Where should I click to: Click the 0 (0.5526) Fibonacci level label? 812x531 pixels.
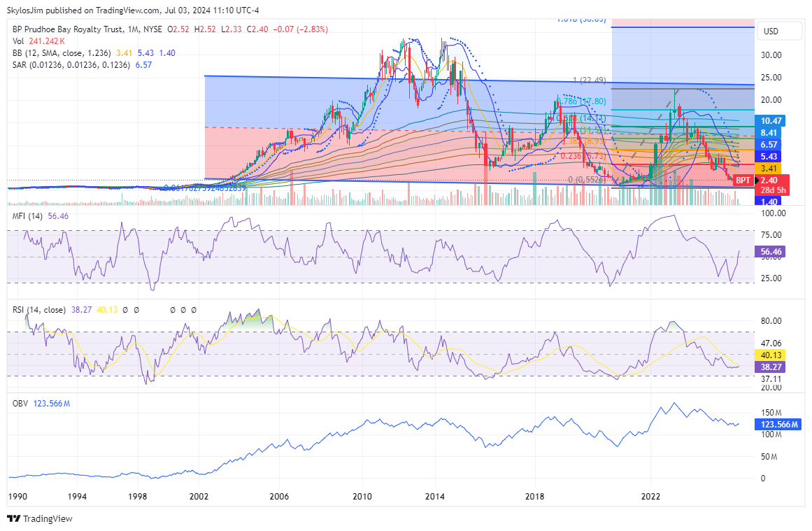point(587,180)
